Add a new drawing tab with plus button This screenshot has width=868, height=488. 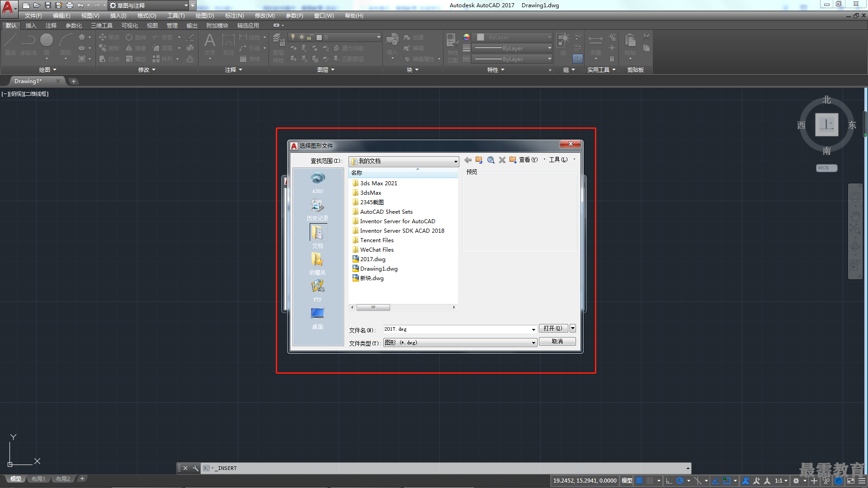74,81
